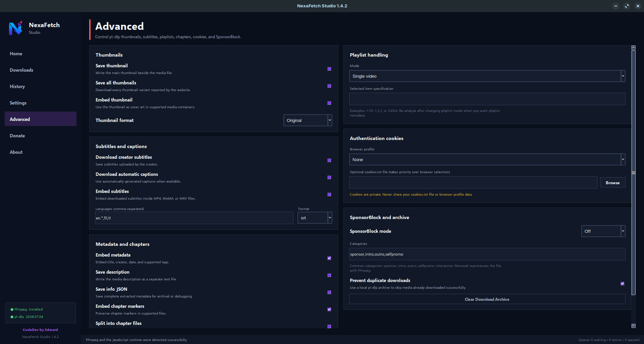
Task: Enable Download creator subtitles
Action: tap(329, 160)
